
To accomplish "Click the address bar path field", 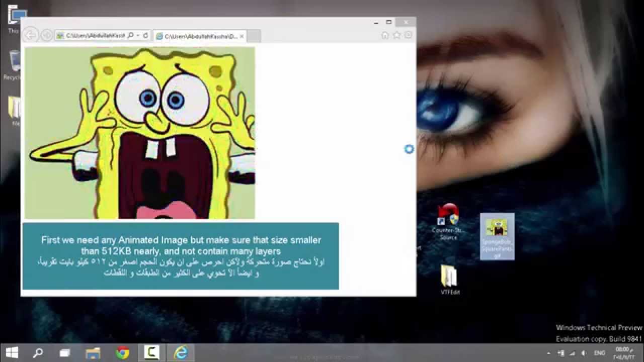I will click(96, 36).
